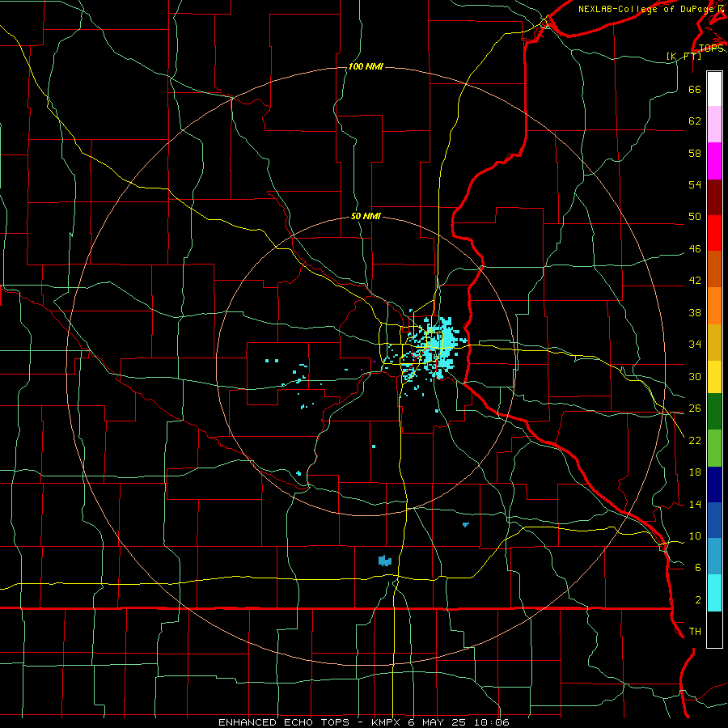
Task: Click the 'ENHANCED ECHO TOPS - KMPX' title text
Action: [309, 722]
